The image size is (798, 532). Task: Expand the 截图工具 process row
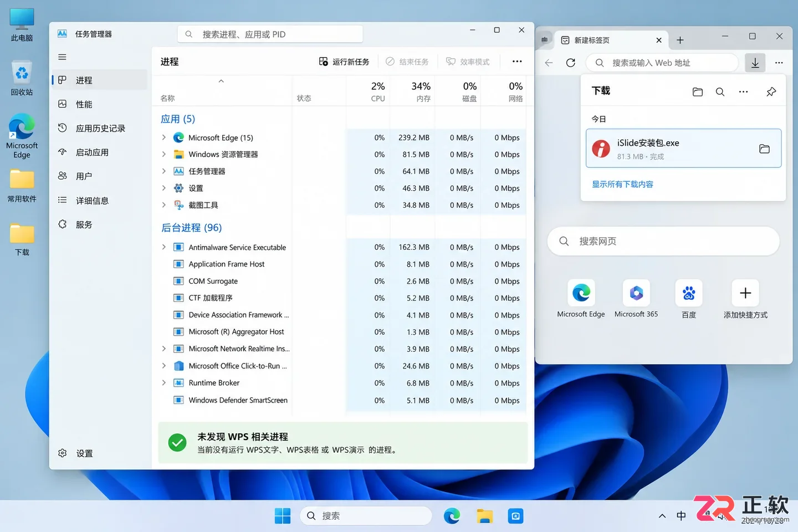click(x=164, y=205)
